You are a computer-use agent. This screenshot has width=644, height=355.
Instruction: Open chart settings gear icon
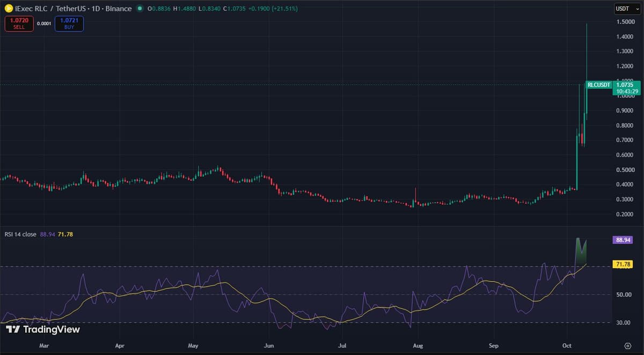[x=627, y=345]
